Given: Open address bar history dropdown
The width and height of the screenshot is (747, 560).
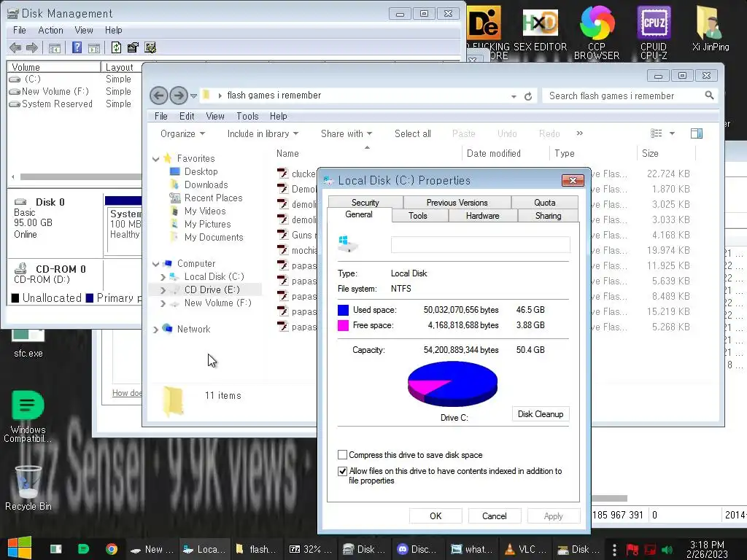Looking at the screenshot, I should tap(514, 96).
